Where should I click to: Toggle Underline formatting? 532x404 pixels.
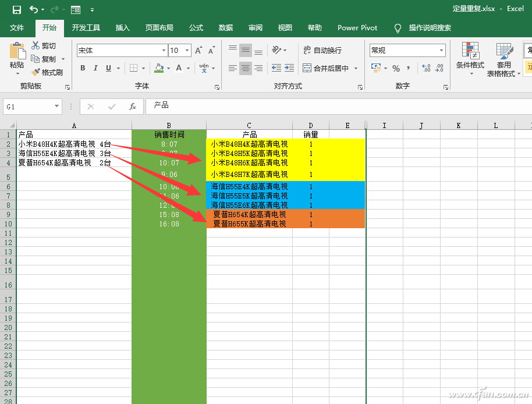coord(109,68)
